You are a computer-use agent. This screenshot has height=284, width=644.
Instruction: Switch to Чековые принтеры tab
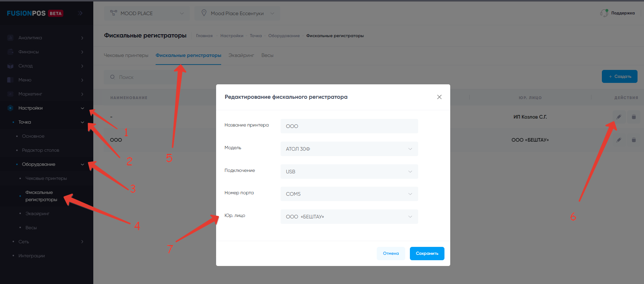(126, 55)
